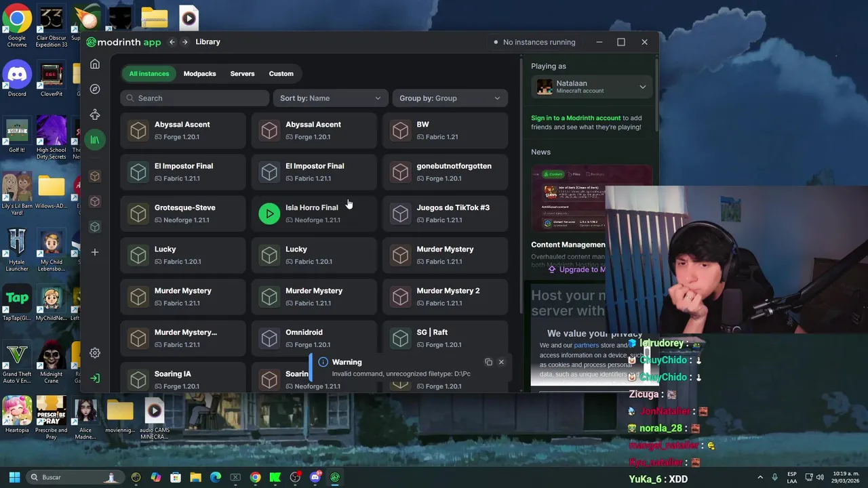This screenshot has width=868, height=488.
Task: Click the first pinned instance in sidebar
Action: (95, 176)
